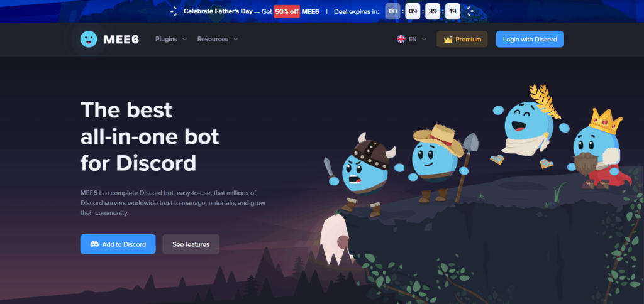Click "Deal expires in:" text

(357, 11)
